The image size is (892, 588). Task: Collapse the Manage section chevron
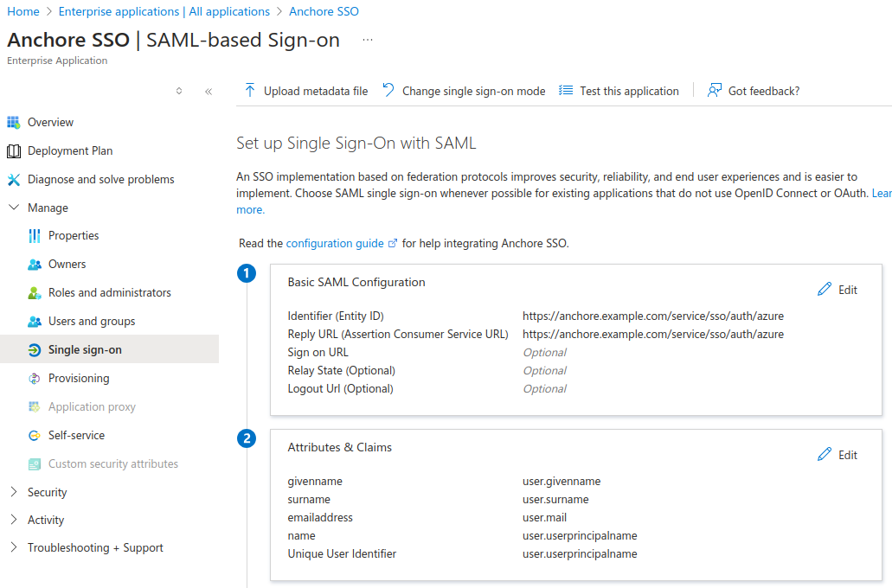pyautogui.click(x=13, y=208)
